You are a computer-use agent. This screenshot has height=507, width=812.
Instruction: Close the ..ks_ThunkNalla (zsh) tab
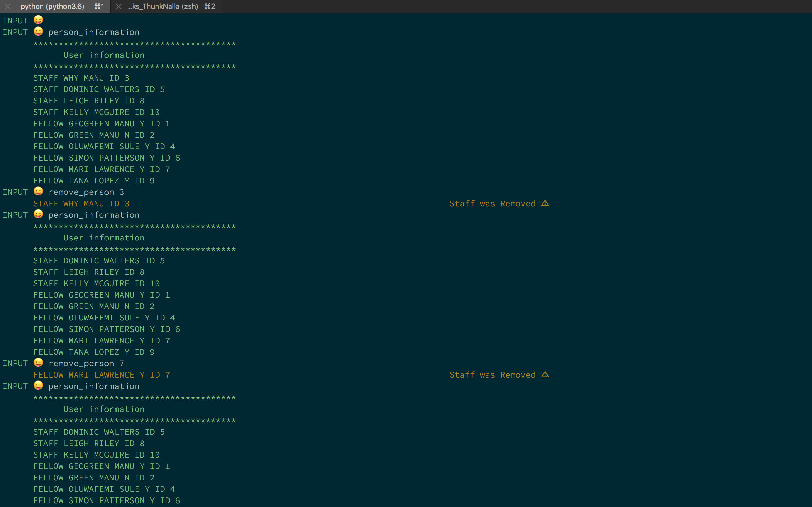coord(119,6)
